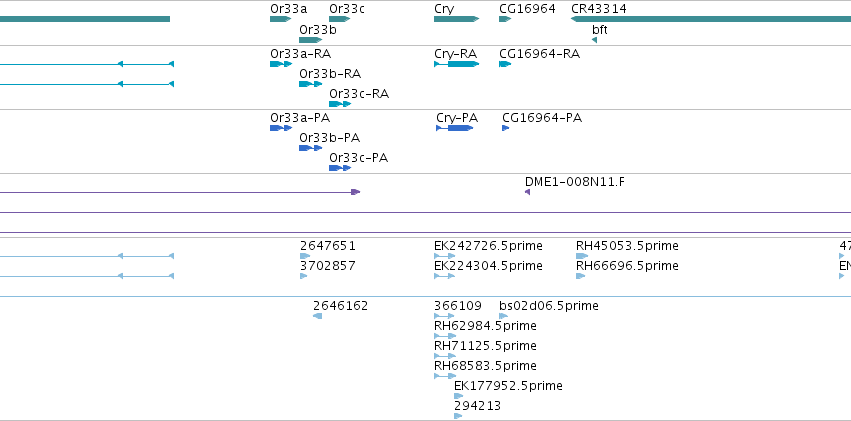Click the EK242726.5prime EST arrow

click(x=444, y=256)
